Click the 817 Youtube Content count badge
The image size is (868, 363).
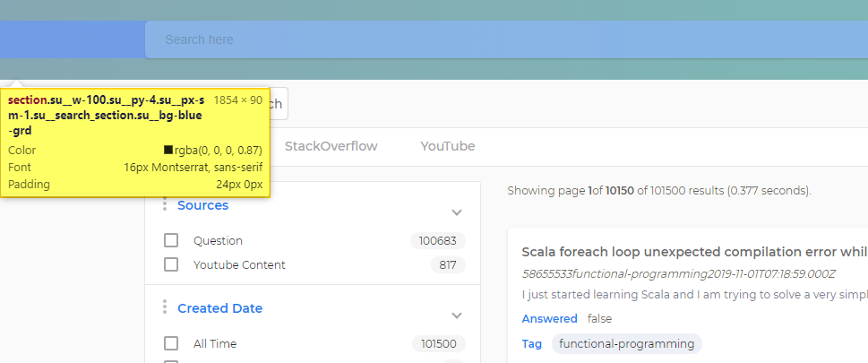pyautogui.click(x=448, y=264)
